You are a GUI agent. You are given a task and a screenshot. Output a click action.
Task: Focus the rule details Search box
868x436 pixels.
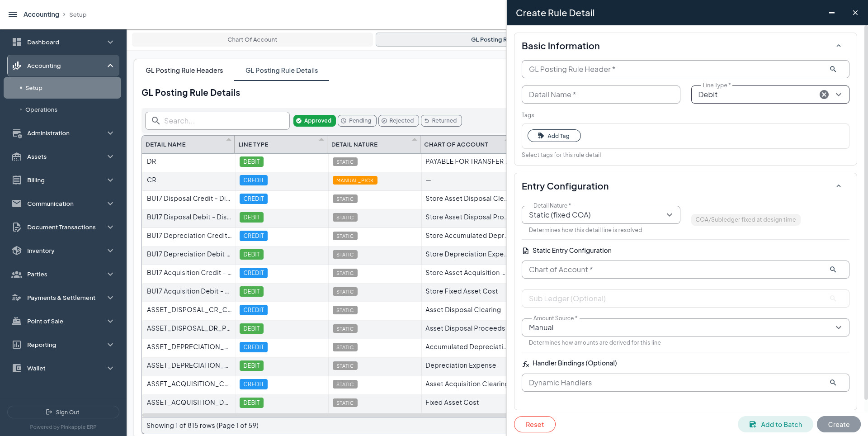pos(217,121)
